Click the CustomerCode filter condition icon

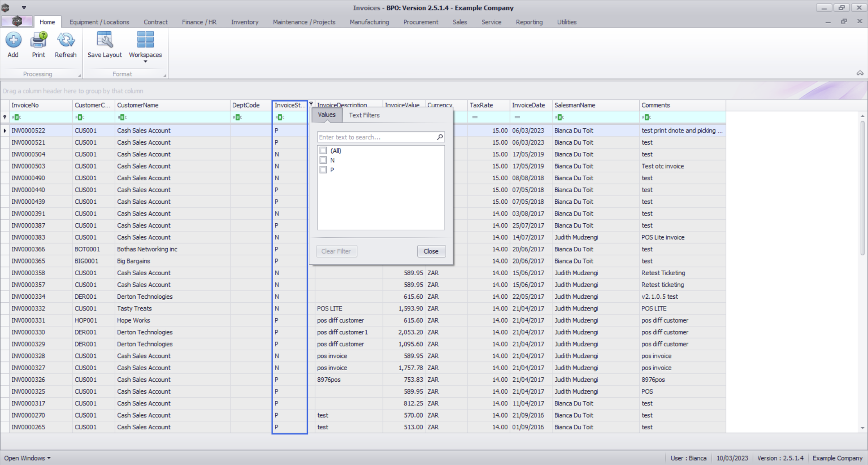click(x=80, y=117)
